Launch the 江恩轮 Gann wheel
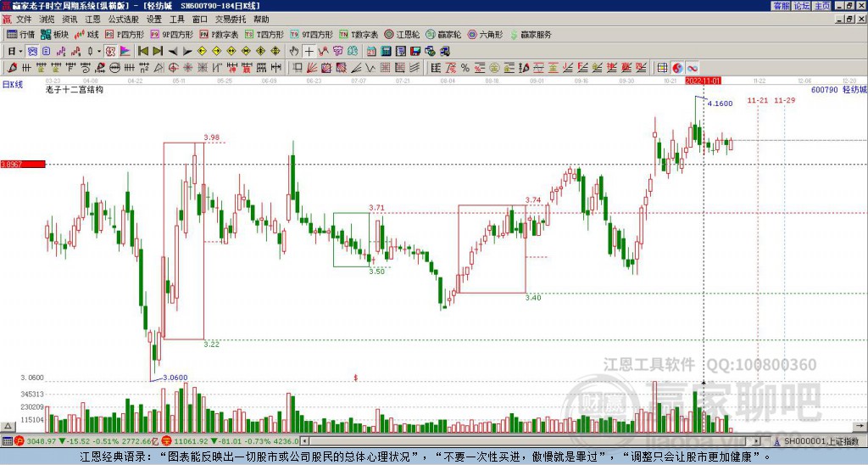The height and width of the screenshot is (465, 868). click(x=402, y=34)
